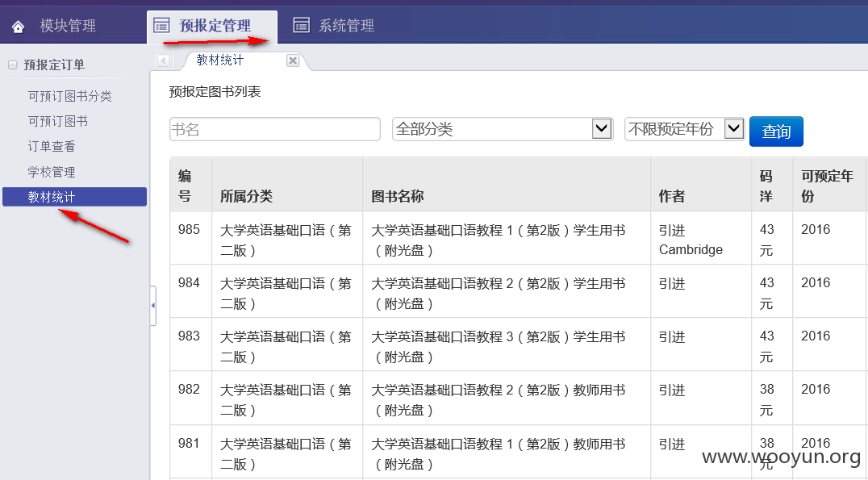Close the 教材统计 tab
The height and width of the screenshot is (480, 868).
tap(293, 61)
